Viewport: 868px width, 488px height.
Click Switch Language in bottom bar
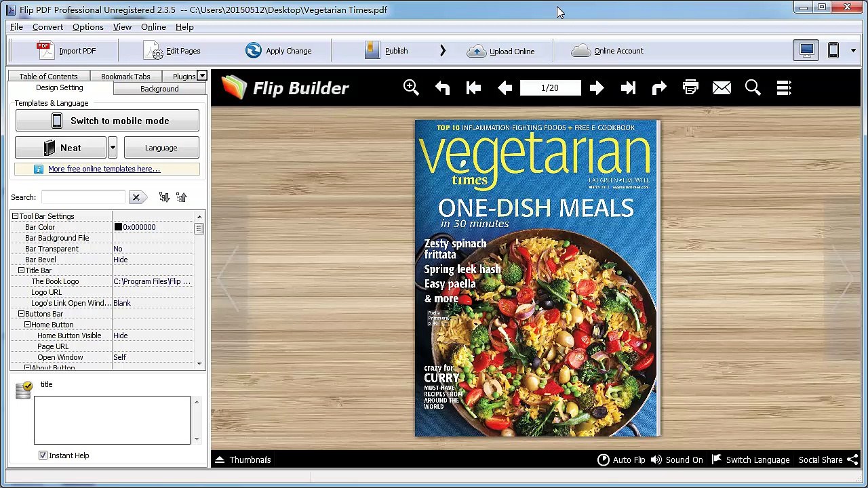coord(751,460)
